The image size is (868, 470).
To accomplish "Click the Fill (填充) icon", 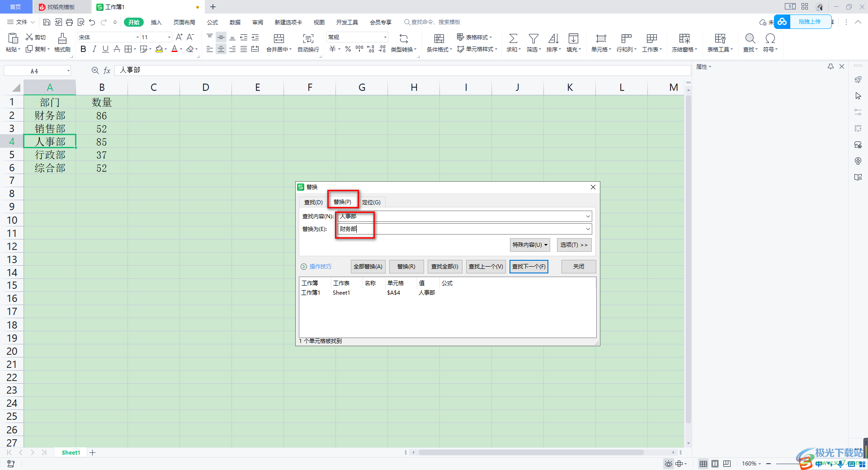I will [573, 38].
